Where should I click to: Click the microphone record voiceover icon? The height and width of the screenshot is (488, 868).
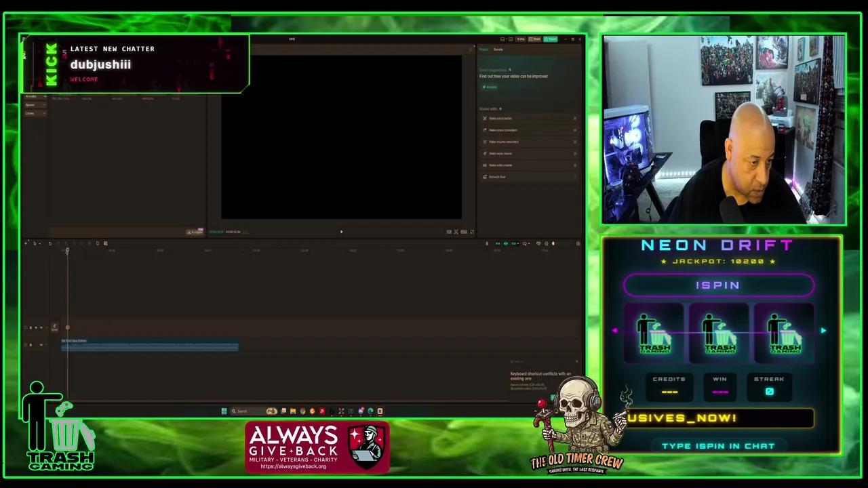[487, 243]
